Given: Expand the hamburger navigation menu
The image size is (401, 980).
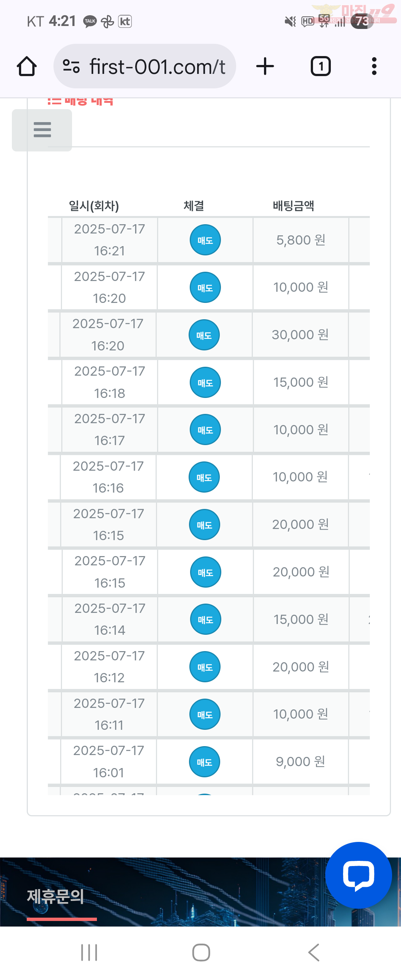Looking at the screenshot, I should [x=42, y=130].
